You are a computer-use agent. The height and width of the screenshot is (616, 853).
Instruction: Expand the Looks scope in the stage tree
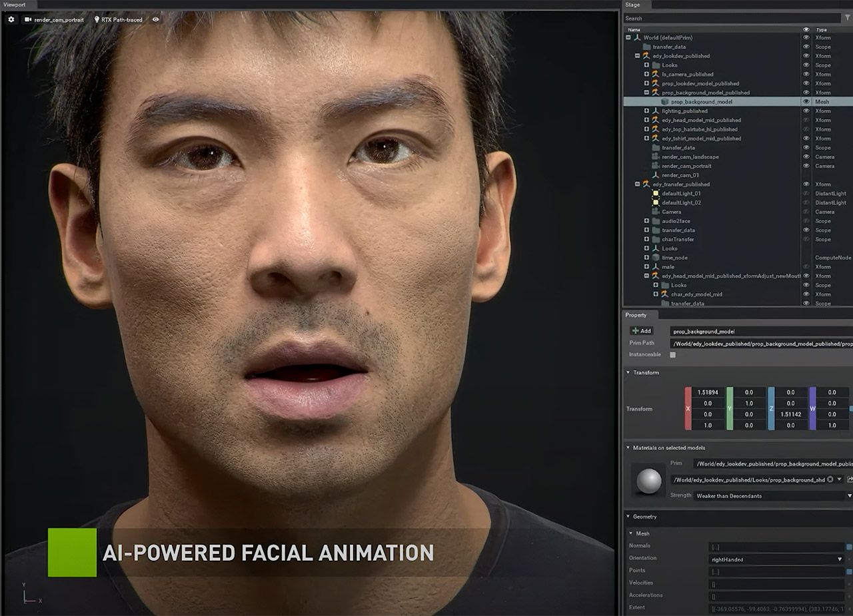pos(646,65)
